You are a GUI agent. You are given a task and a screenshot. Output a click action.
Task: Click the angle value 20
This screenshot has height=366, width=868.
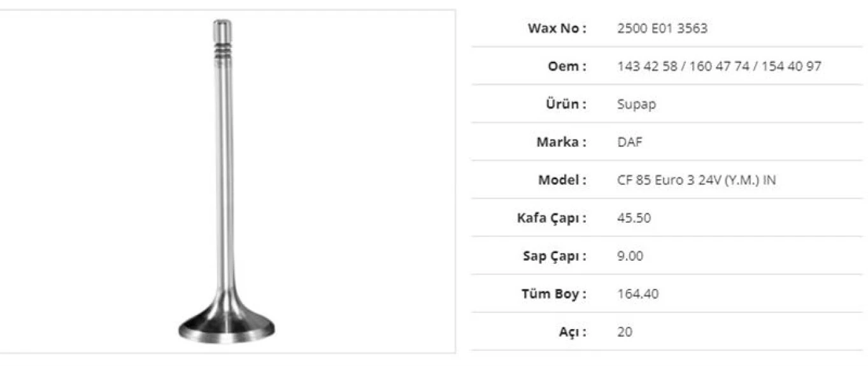625,332
